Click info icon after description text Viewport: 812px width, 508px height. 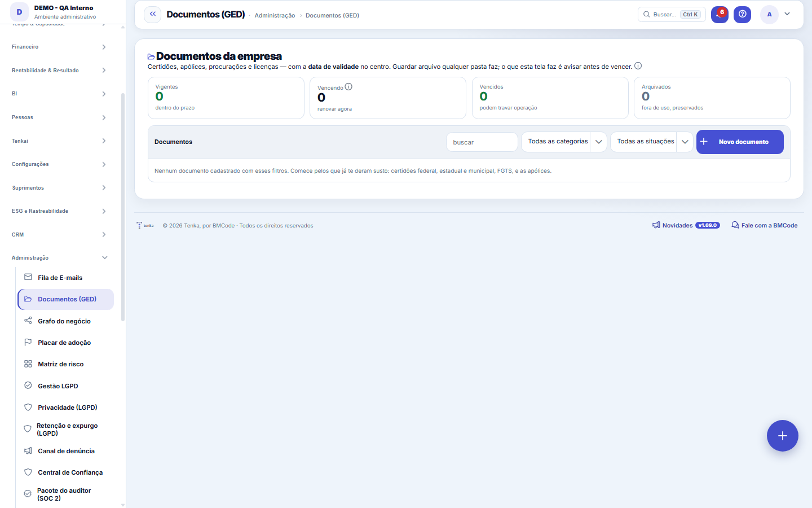pos(638,66)
